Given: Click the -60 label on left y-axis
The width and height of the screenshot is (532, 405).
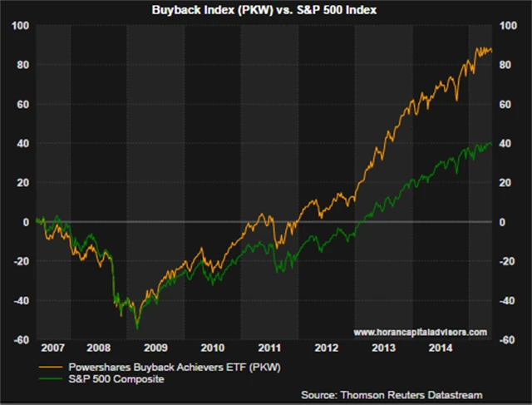Looking at the screenshot, I should point(20,339).
